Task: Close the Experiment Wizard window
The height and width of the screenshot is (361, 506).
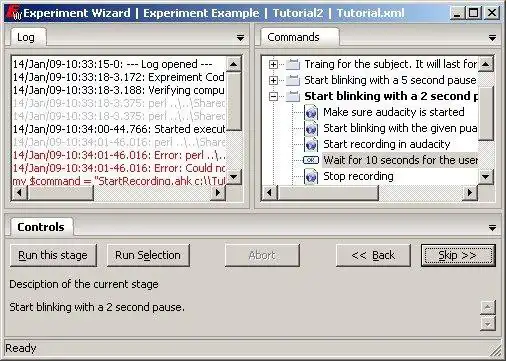Action: pos(492,13)
